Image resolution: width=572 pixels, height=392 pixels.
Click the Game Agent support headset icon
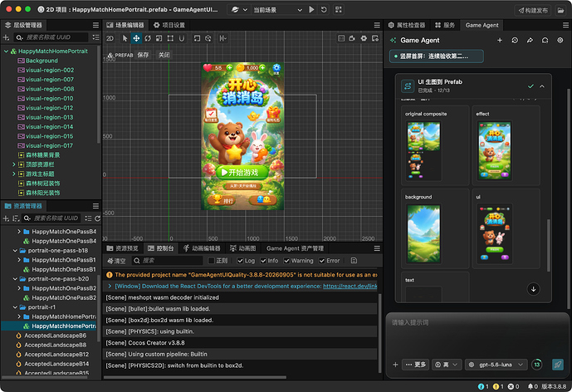click(x=545, y=40)
